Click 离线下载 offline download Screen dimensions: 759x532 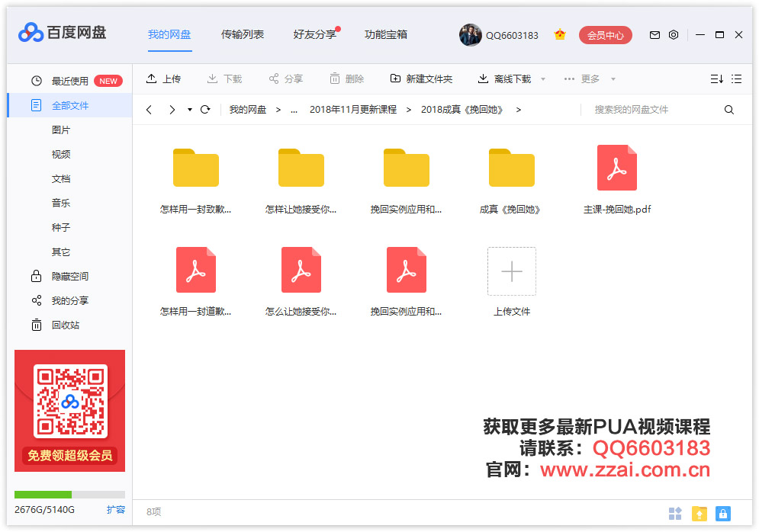504,79
